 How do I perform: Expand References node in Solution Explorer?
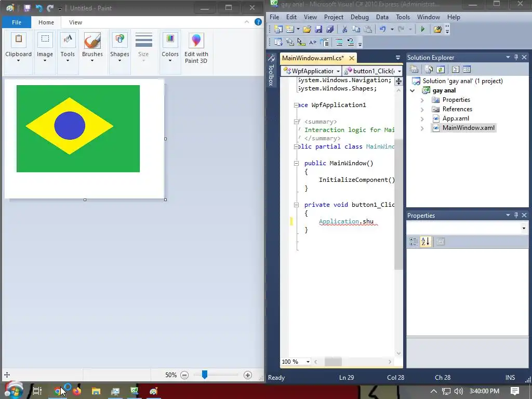coord(422,109)
